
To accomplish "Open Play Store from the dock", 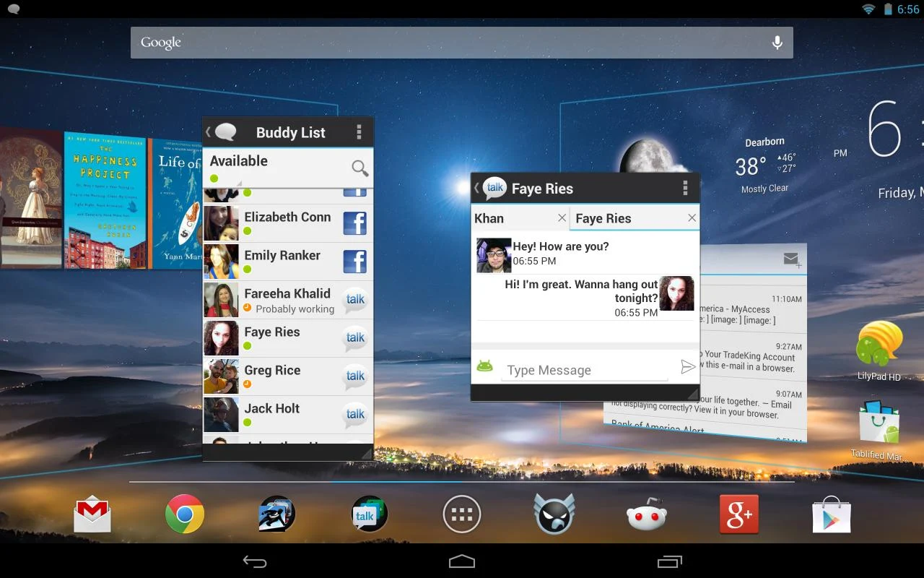I will click(x=832, y=514).
